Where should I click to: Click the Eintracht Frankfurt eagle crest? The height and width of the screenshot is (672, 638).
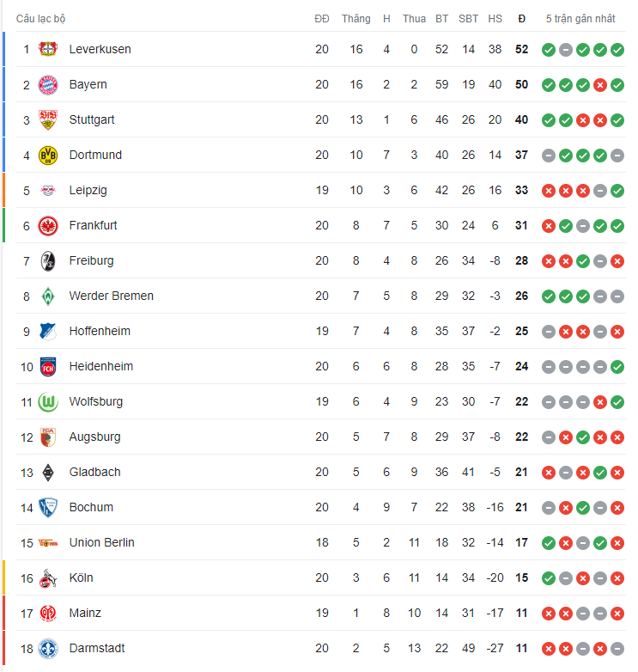click(48, 226)
